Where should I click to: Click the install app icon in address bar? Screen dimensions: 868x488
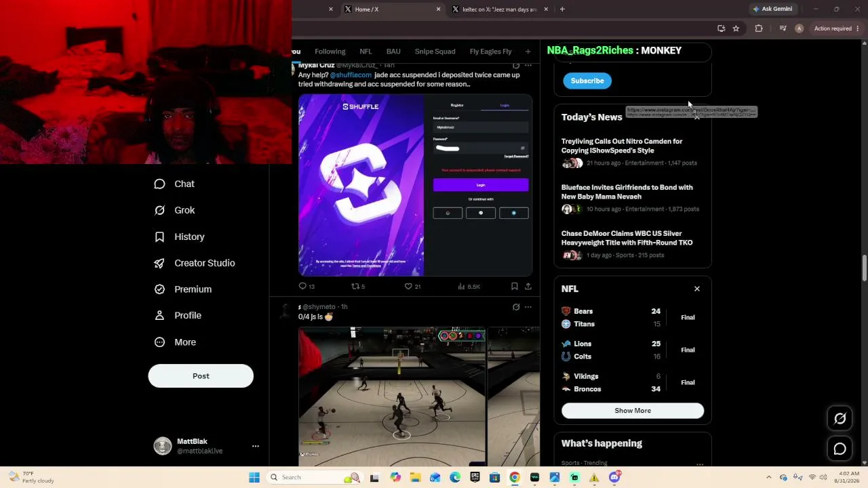click(721, 28)
